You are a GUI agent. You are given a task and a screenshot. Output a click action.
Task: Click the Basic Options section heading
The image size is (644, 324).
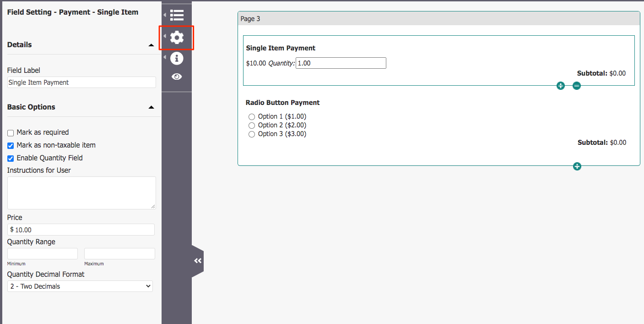point(31,107)
